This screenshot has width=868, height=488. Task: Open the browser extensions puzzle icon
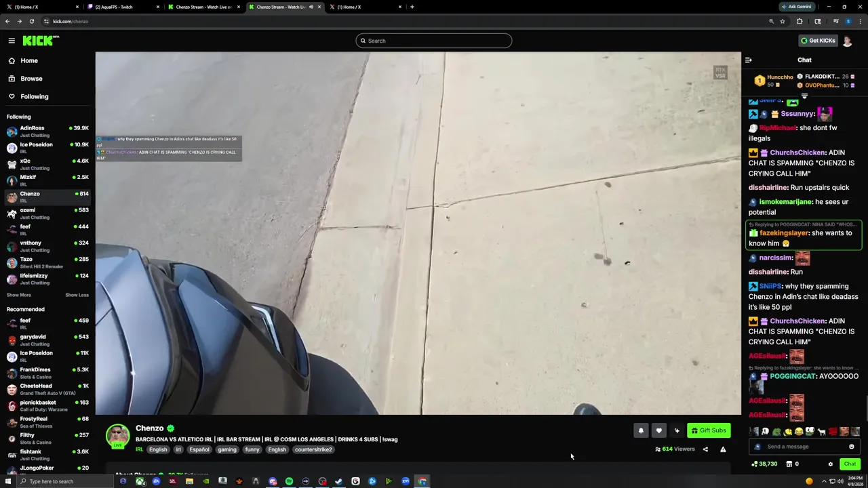point(800,21)
